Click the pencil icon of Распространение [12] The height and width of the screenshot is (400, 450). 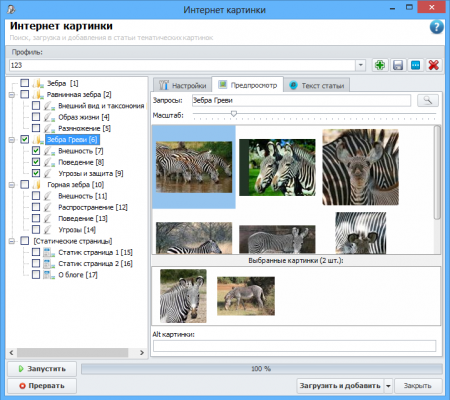(48, 207)
